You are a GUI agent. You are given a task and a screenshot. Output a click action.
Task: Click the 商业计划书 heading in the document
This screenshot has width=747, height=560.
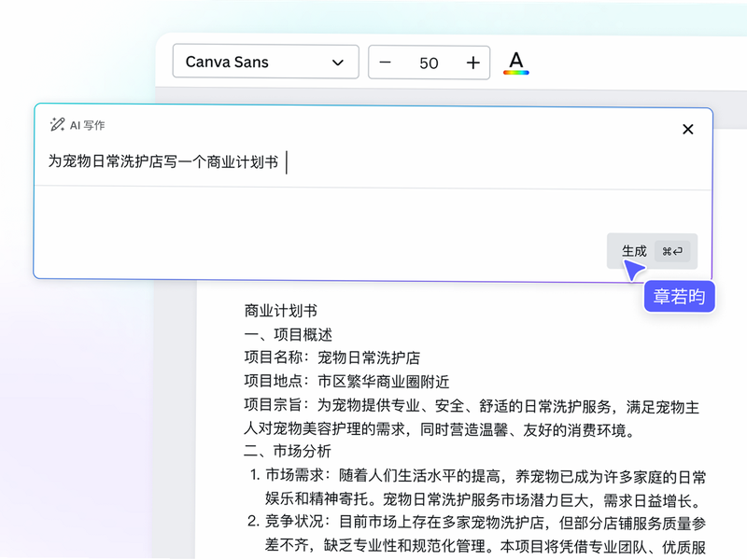tap(281, 311)
